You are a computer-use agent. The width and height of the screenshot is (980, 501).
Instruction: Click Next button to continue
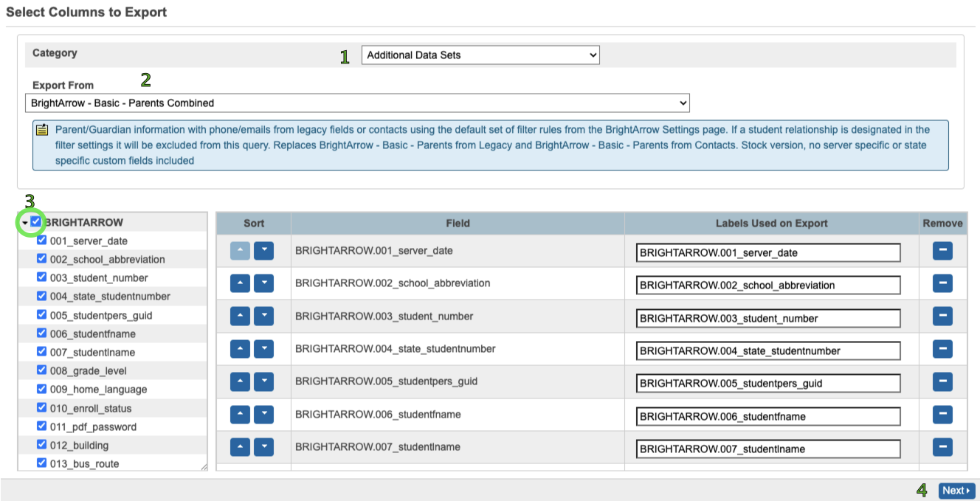click(957, 491)
